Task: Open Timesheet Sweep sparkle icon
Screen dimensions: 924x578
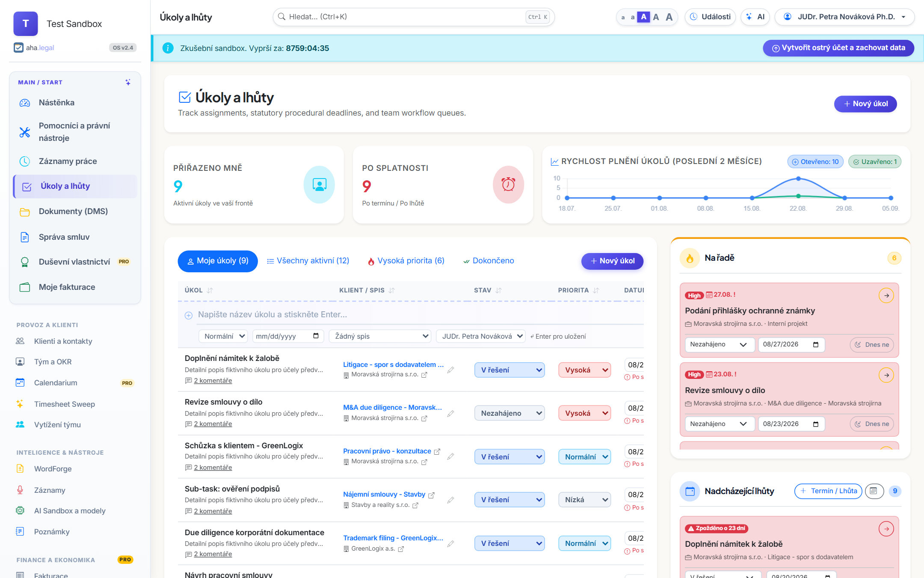Action: click(20, 404)
